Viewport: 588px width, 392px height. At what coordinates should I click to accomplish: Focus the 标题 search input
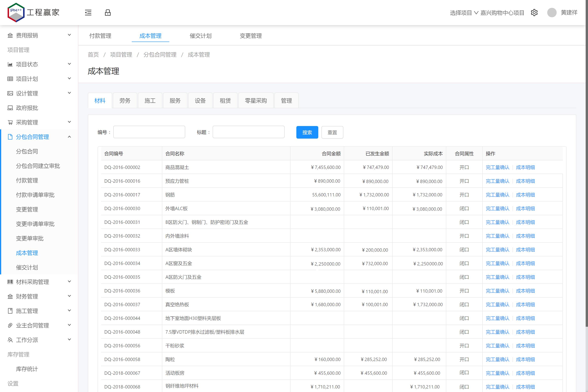pyautogui.click(x=249, y=132)
